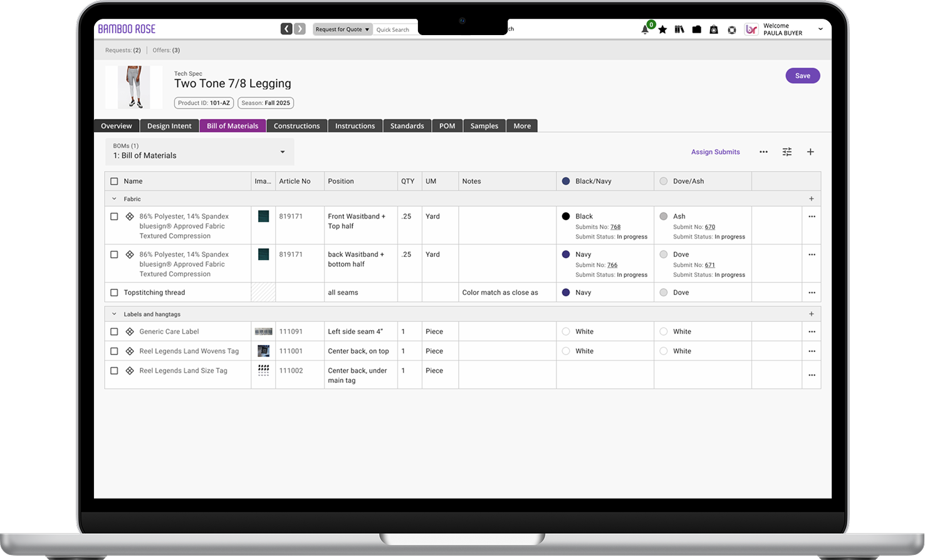Open submit number 766 link

612,266
